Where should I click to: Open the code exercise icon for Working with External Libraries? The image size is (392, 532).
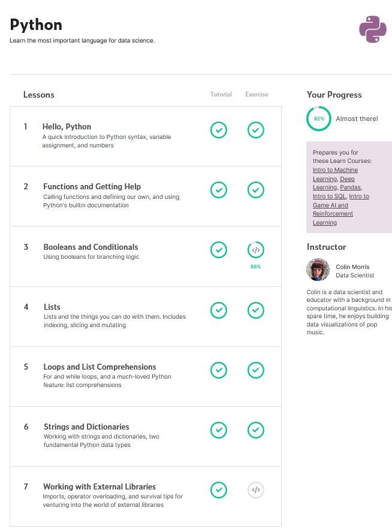point(256,489)
